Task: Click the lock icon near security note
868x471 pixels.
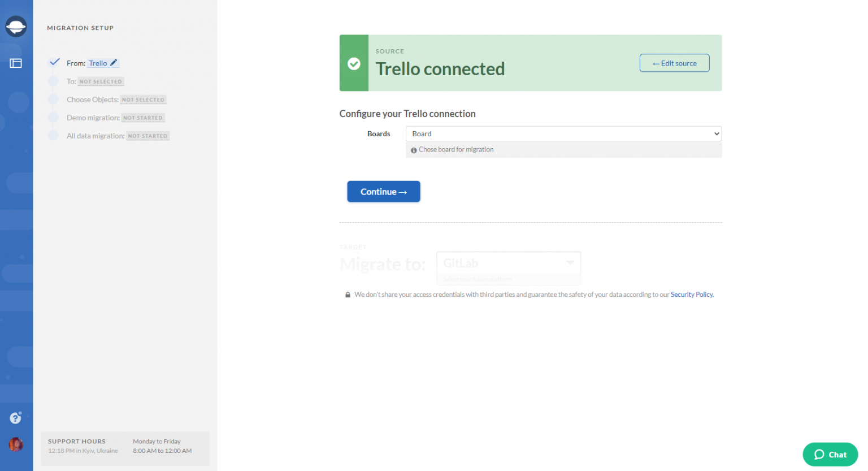Action: 348,295
